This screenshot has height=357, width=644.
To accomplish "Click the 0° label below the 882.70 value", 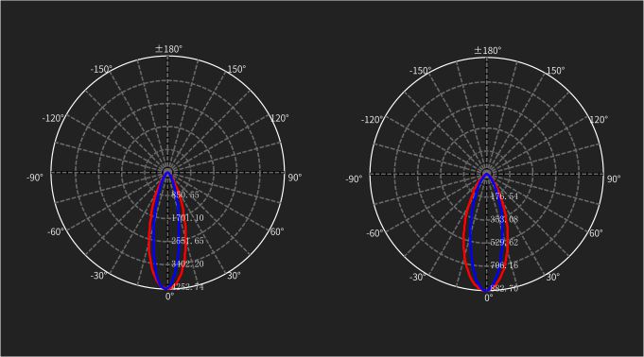I will click(x=488, y=297).
